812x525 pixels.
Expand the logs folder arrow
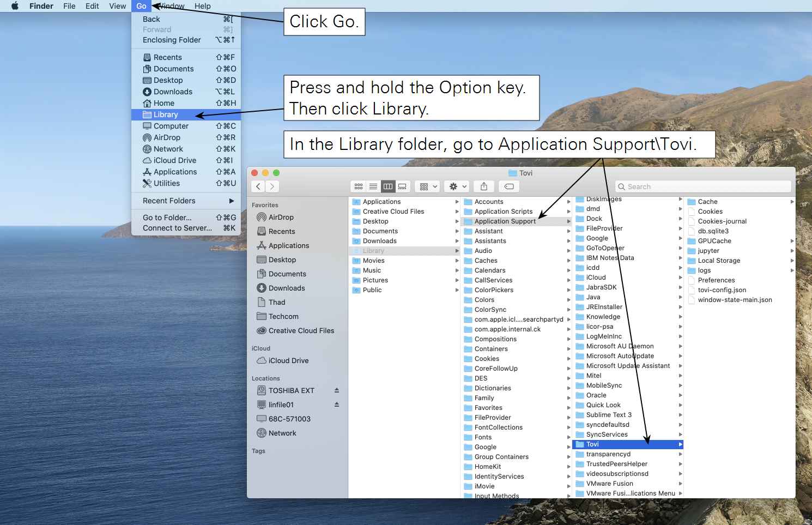tap(792, 270)
